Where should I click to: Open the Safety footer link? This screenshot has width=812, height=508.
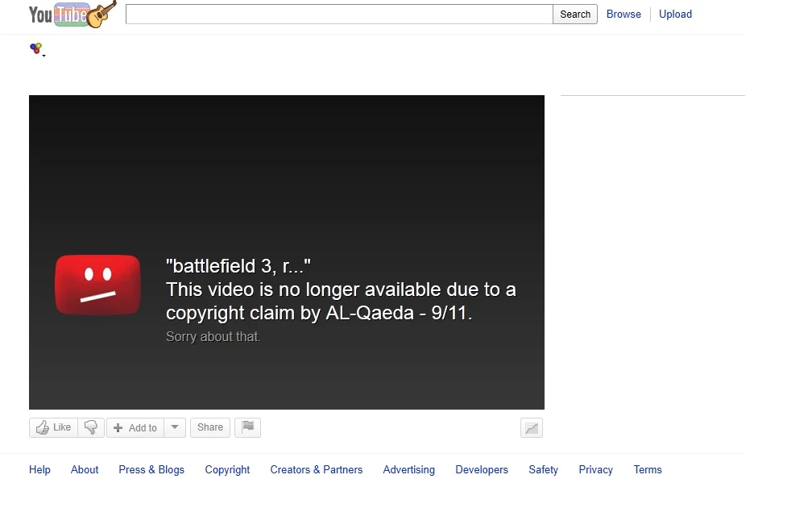pyautogui.click(x=543, y=470)
